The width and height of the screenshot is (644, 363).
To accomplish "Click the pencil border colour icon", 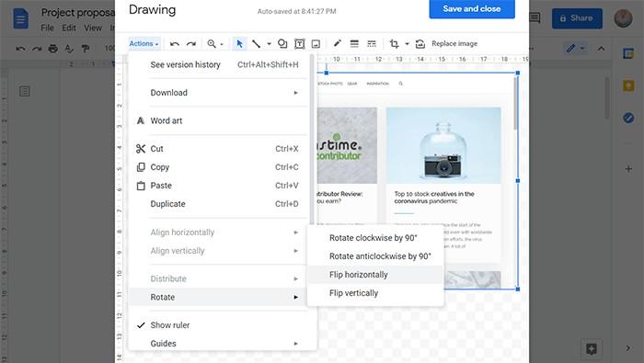I will click(x=338, y=43).
